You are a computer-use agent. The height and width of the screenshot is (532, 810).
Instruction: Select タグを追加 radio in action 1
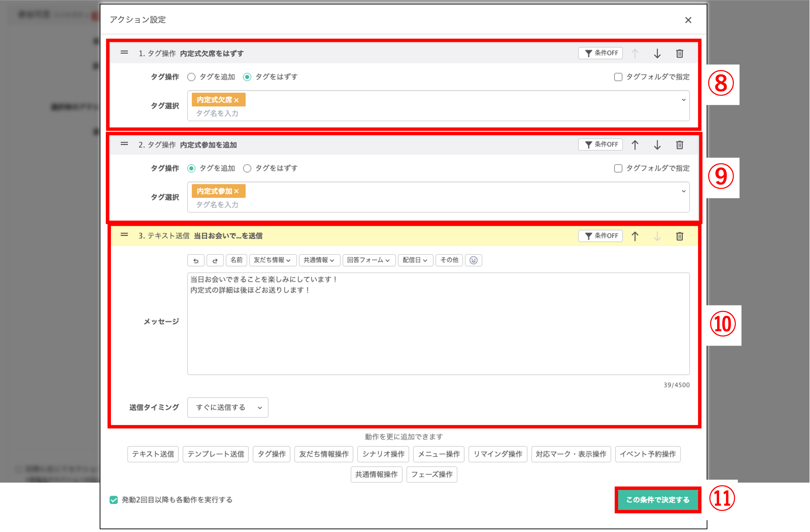coord(191,77)
